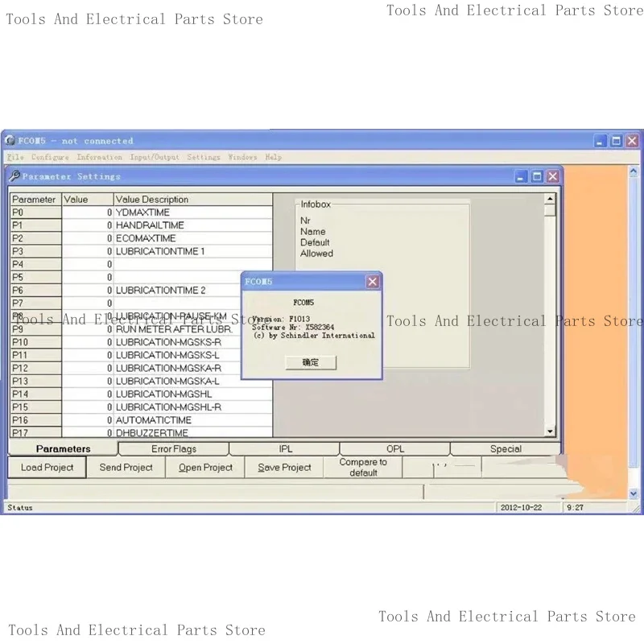
Task: Select the P16 parameter row header
Action: click(35, 420)
